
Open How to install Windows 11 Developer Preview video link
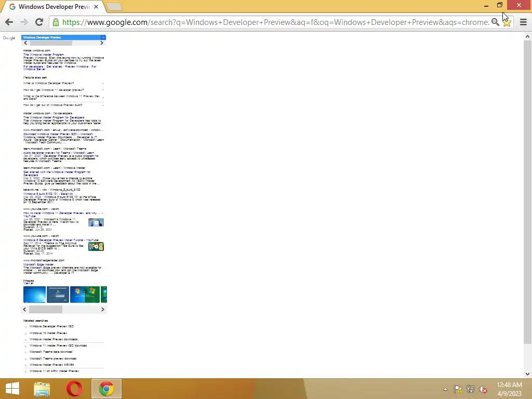pos(63,215)
